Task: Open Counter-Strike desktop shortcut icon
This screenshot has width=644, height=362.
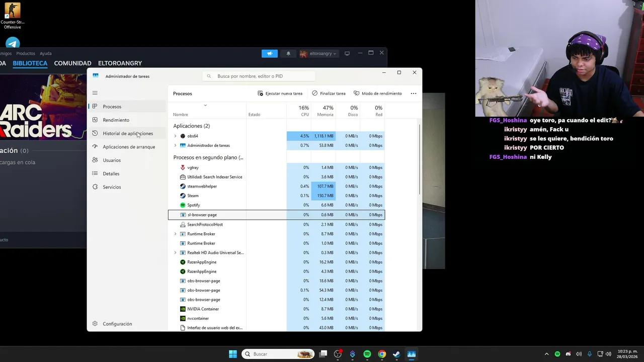Action: (x=13, y=16)
